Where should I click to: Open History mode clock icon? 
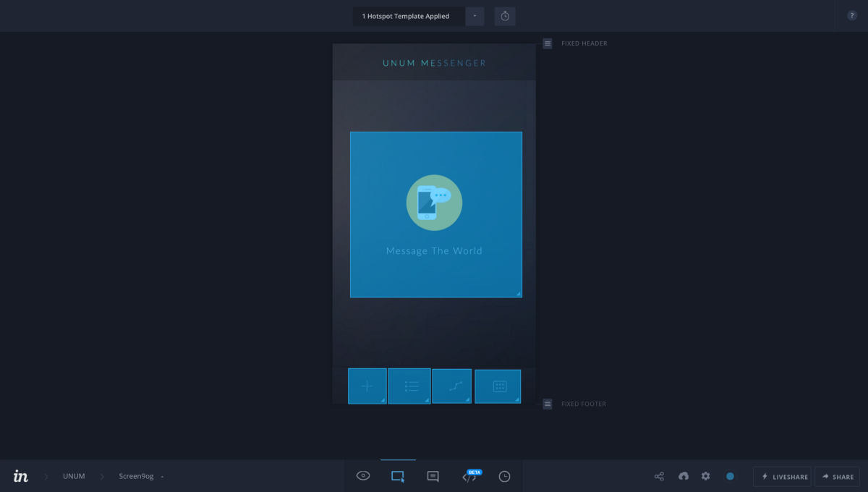tap(505, 476)
